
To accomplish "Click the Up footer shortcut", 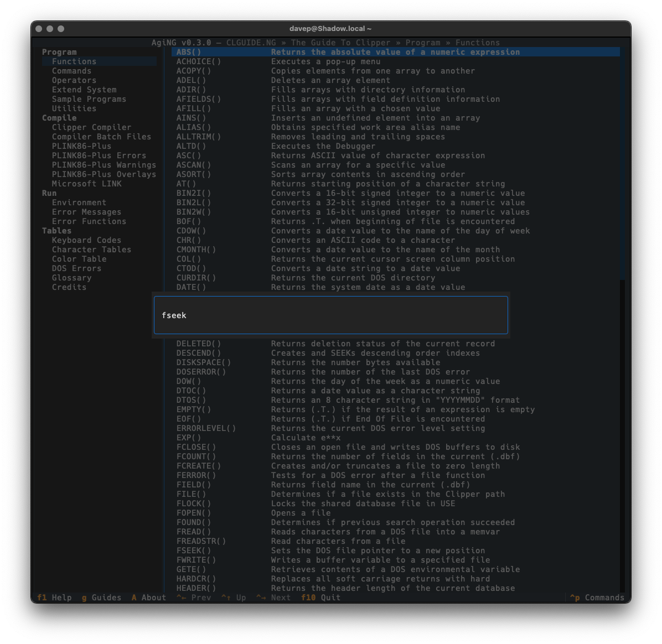I will point(234,598).
